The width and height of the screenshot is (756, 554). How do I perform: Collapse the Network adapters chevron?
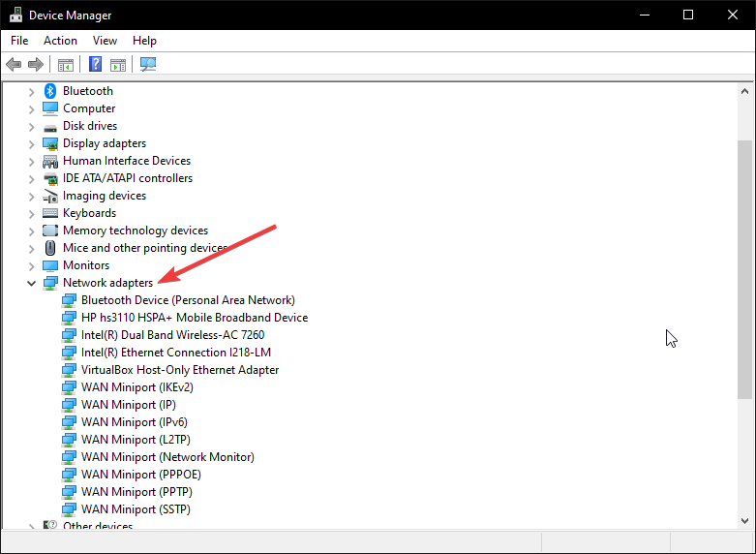[31, 283]
